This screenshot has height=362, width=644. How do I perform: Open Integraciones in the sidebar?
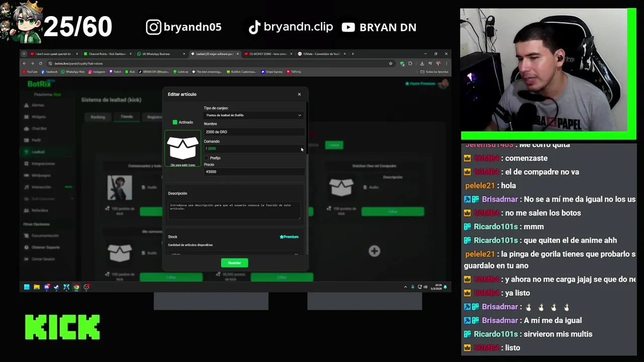(43, 163)
